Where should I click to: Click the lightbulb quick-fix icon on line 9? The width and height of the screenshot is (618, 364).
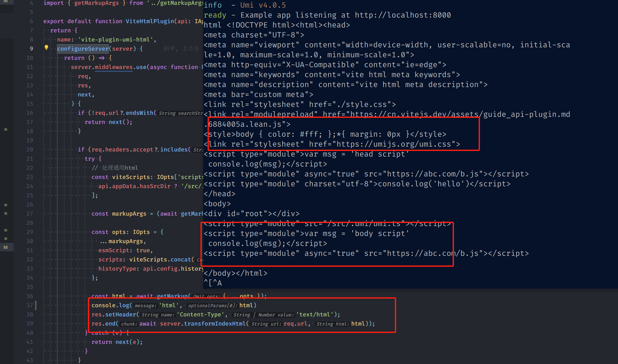(x=46, y=47)
